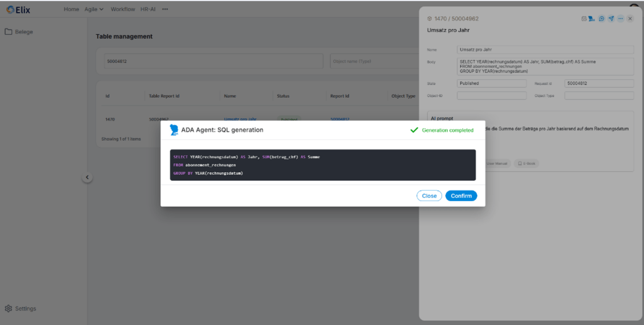
Task: Click the ADA agent icon in detail panel header
Action: point(592,19)
